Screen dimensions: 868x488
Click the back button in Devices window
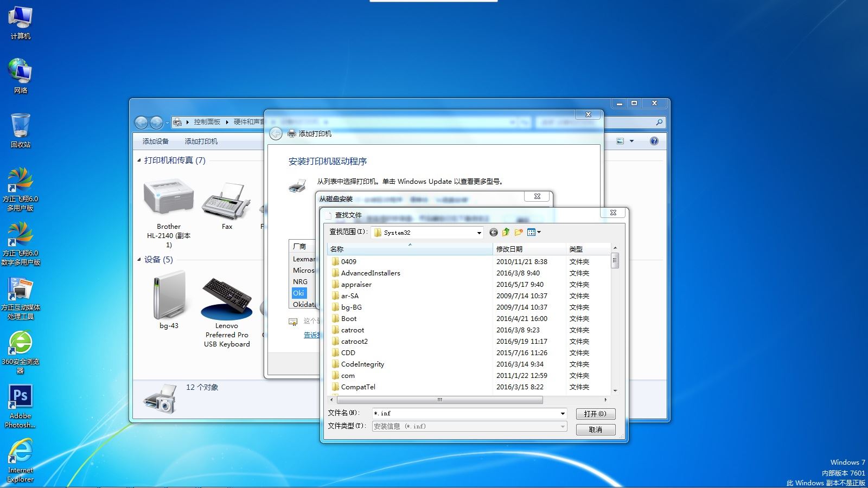point(141,123)
